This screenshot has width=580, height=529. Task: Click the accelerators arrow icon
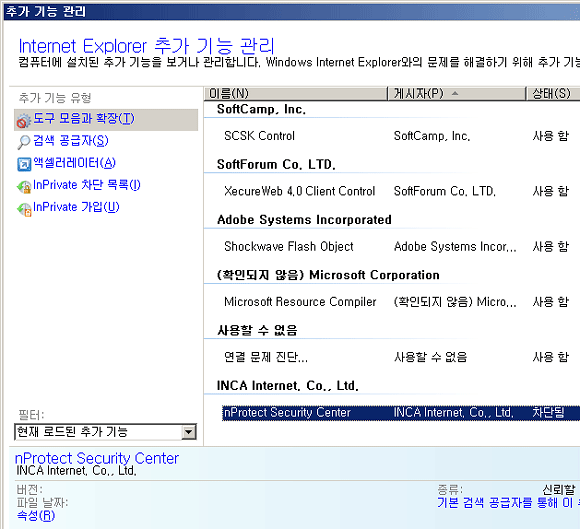click(24, 164)
